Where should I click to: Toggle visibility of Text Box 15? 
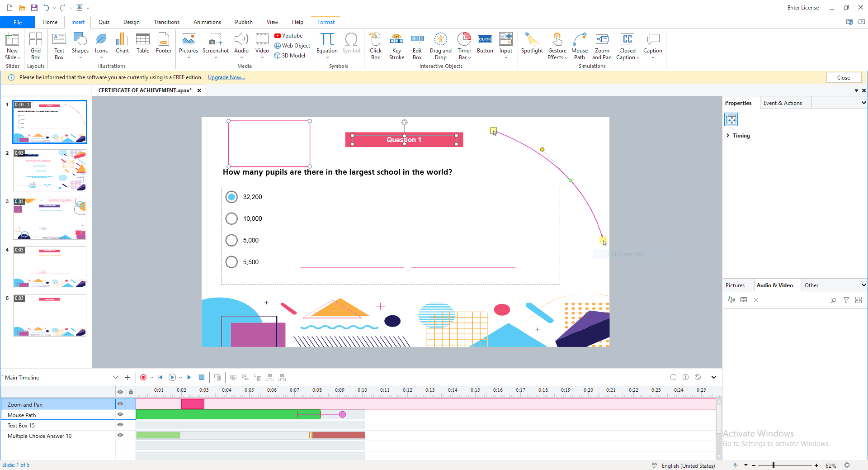[x=120, y=425]
